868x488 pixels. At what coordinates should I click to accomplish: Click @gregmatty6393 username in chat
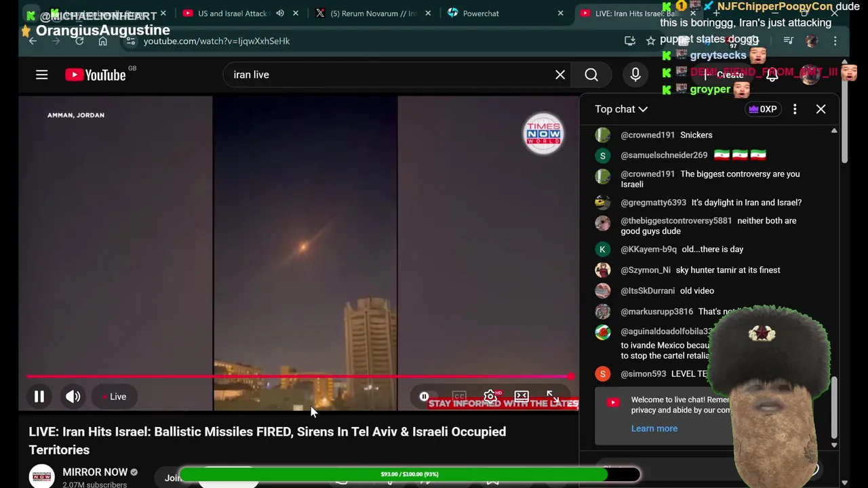(653, 203)
